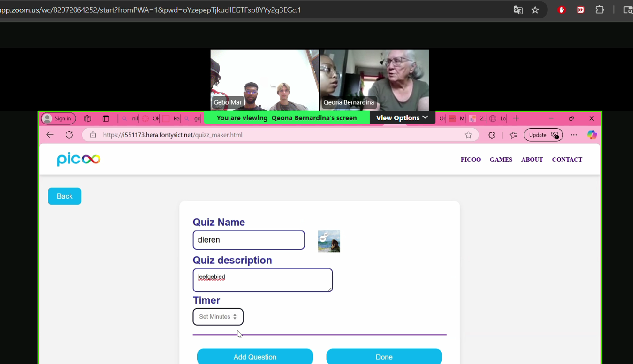Bookmark this Zoom page with the star icon

point(535,10)
